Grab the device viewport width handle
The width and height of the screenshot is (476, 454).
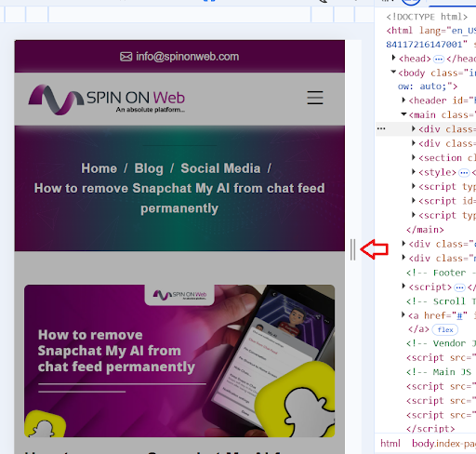352,249
